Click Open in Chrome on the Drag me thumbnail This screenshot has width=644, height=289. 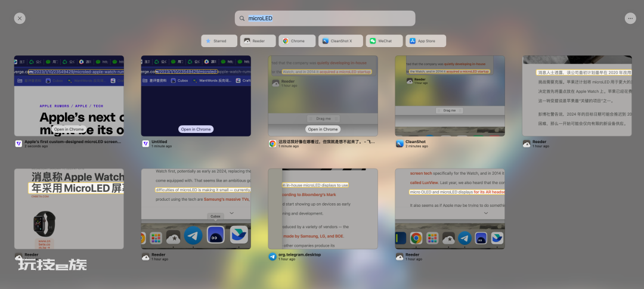tap(323, 129)
